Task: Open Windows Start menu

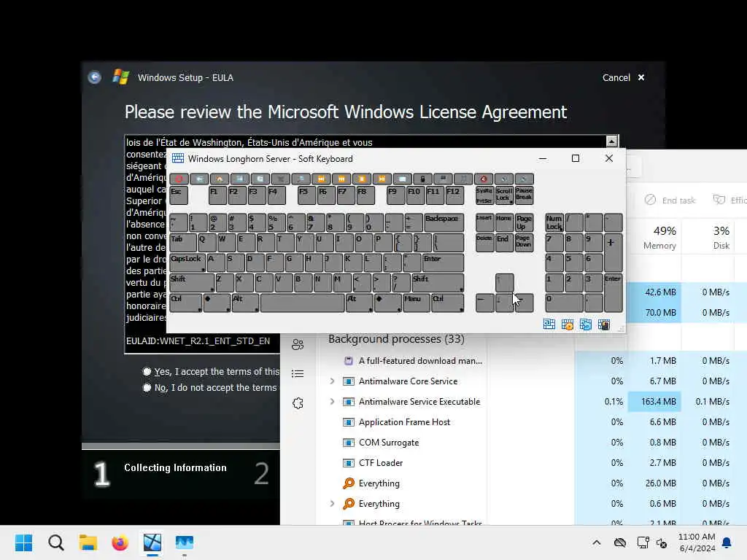Action: tap(24, 542)
